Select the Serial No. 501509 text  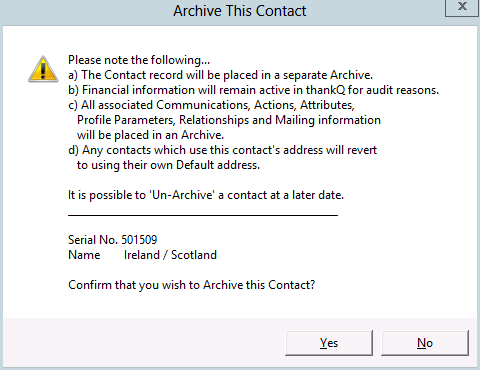(x=112, y=240)
